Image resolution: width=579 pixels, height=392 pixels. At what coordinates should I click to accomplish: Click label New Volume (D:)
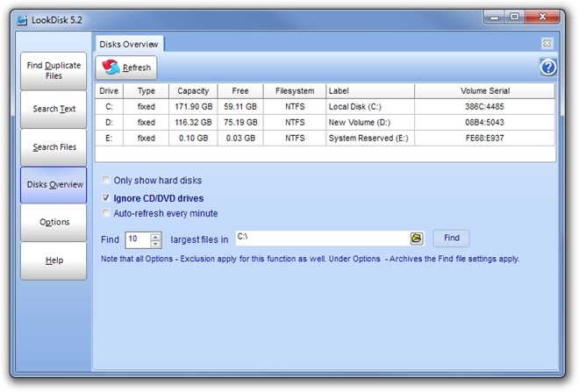point(360,122)
